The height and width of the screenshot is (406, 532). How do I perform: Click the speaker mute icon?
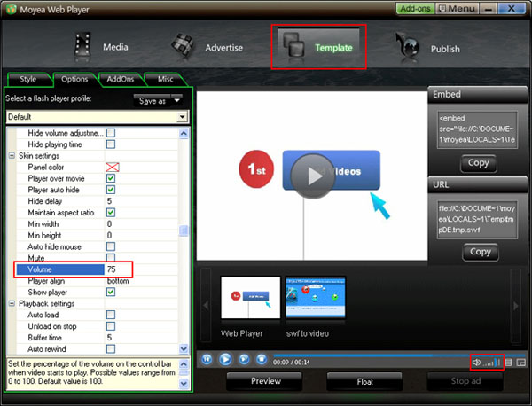tap(476, 363)
